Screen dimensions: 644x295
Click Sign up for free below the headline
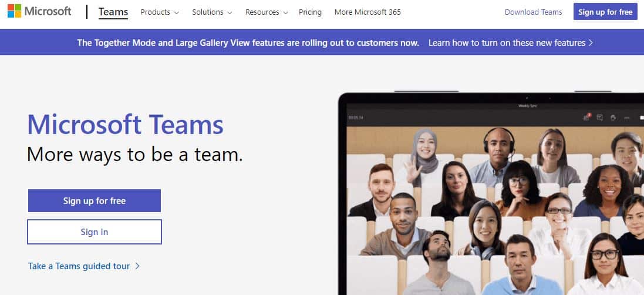pyautogui.click(x=95, y=201)
